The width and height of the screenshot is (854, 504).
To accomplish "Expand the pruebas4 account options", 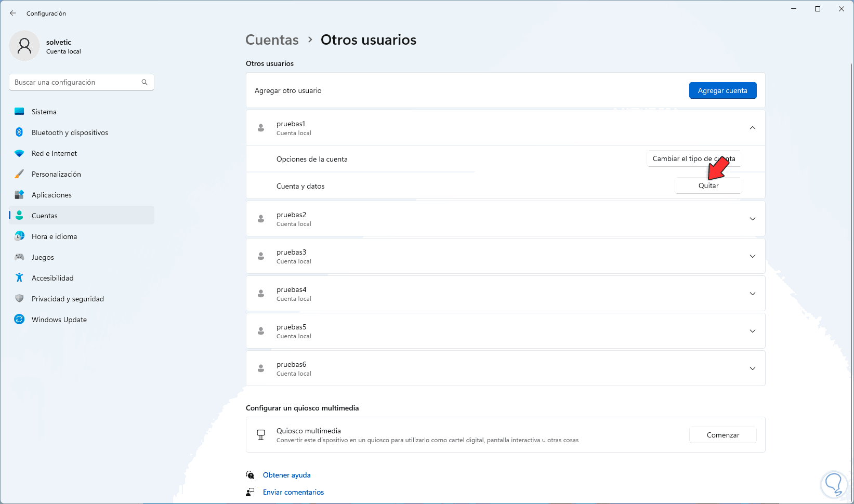I will click(x=752, y=294).
